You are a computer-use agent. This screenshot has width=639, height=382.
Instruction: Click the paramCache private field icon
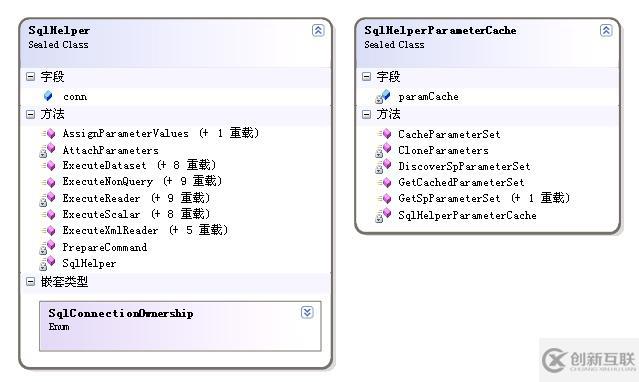coord(383,97)
